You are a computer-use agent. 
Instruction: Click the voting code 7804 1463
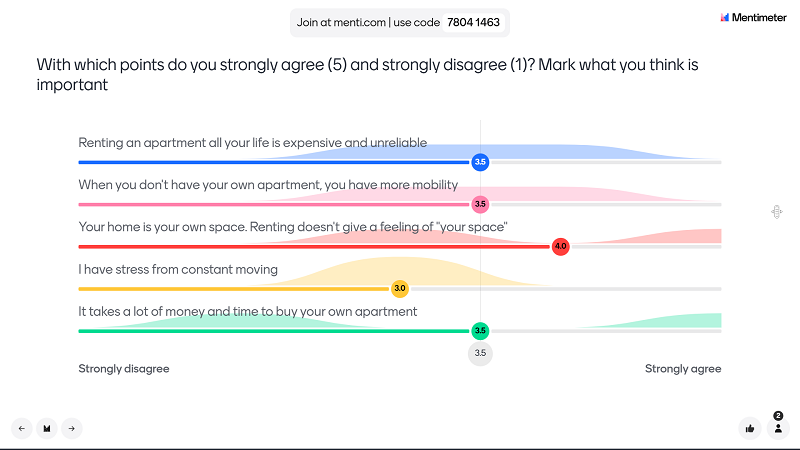point(473,22)
